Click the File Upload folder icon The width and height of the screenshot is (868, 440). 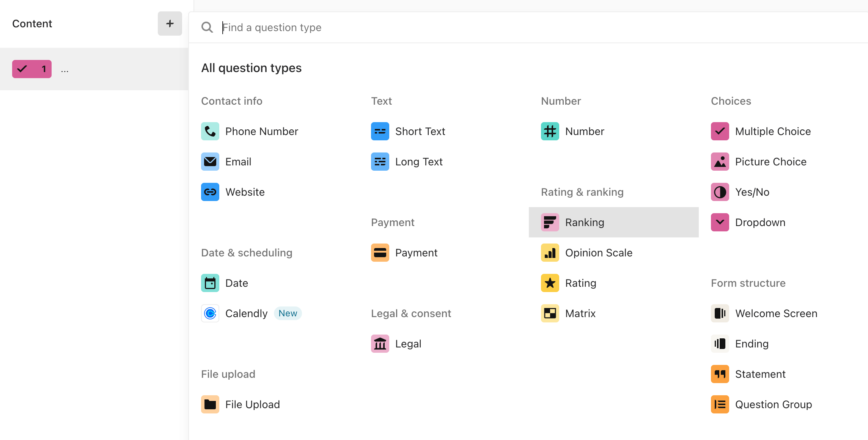[x=210, y=404]
